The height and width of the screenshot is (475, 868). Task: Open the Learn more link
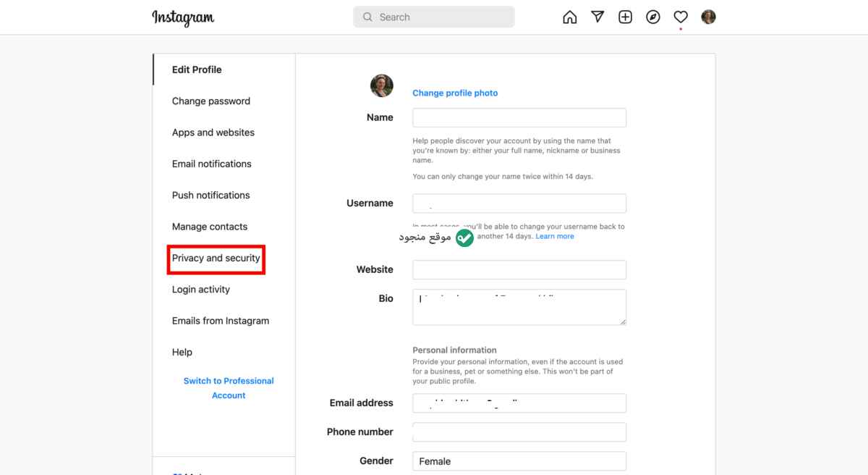pyautogui.click(x=555, y=236)
